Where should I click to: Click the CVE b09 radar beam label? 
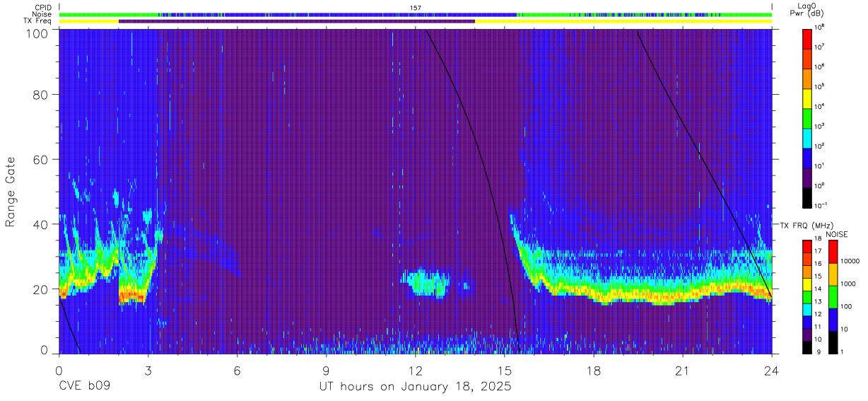(x=85, y=387)
